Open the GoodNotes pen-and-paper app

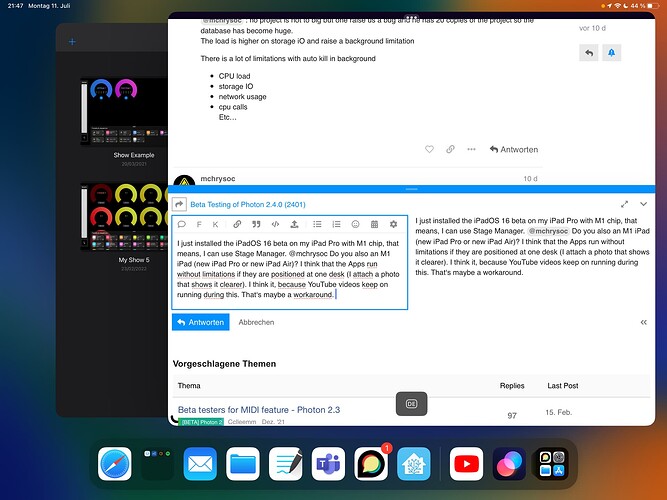[285, 463]
